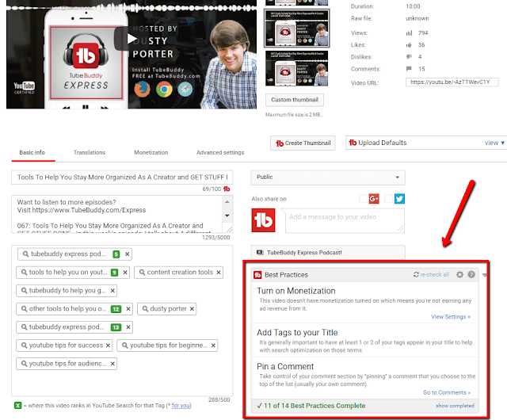Click the rank 9 badge on tools tag
The width and height of the screenshot is (507, 420).
click(114, 273)
